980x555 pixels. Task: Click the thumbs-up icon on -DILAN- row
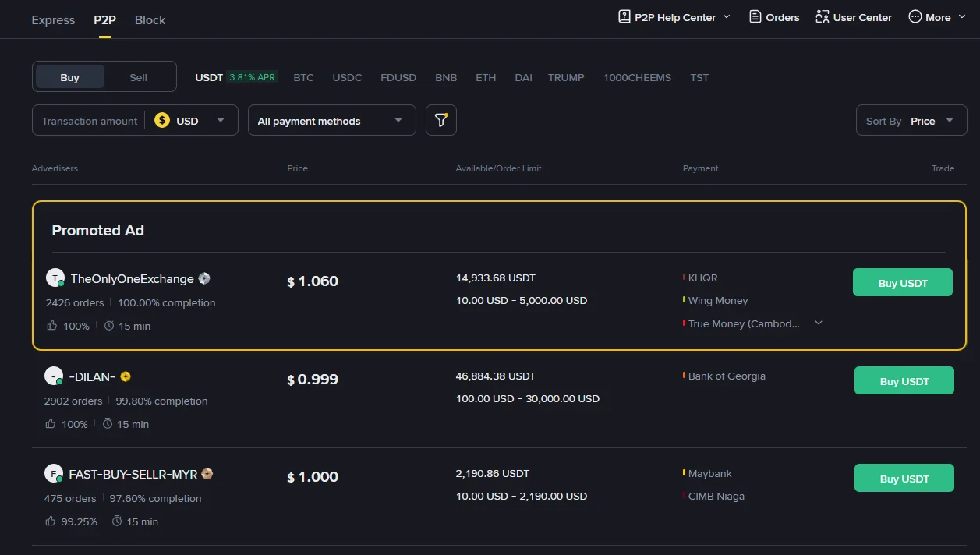point(51,423)
